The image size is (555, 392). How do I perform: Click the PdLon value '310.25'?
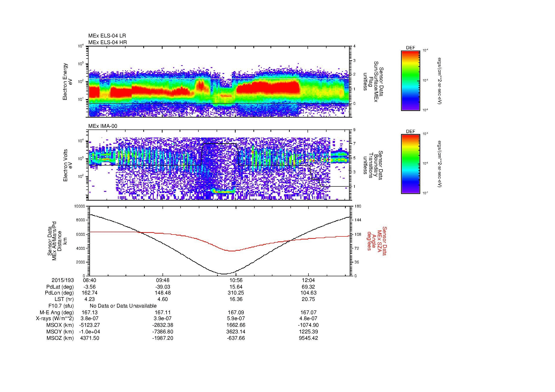click(x=236, y=293)
